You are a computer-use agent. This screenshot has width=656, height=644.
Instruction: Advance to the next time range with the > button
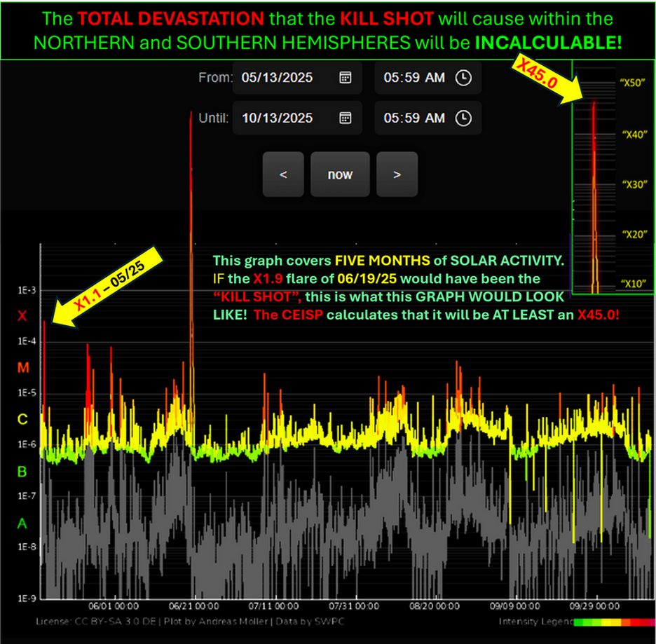click(x=397, y=174)
